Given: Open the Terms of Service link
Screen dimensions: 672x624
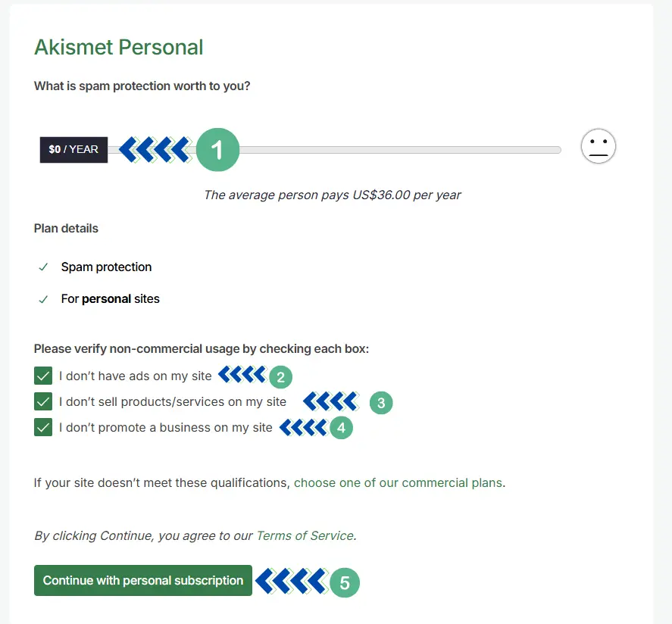Looking at the screenshot, I should (x=305, y=535).
